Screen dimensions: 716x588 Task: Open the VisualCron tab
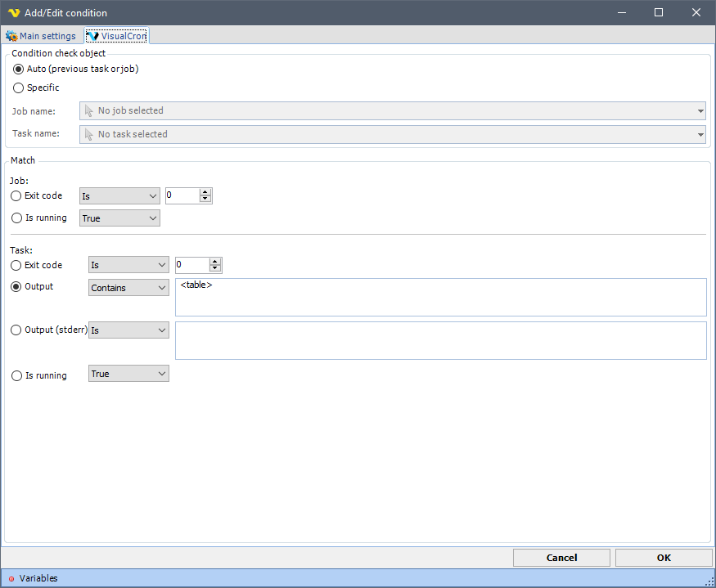click(117, 36)
